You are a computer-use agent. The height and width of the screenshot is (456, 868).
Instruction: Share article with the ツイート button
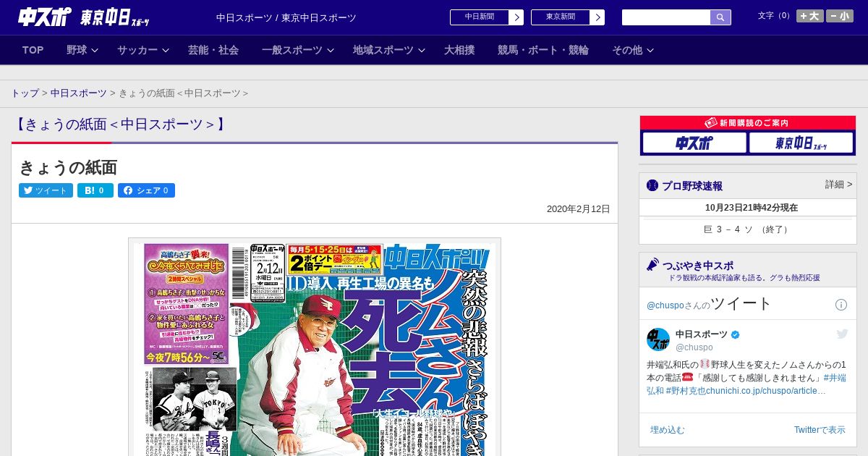click(x=46, y=190)
